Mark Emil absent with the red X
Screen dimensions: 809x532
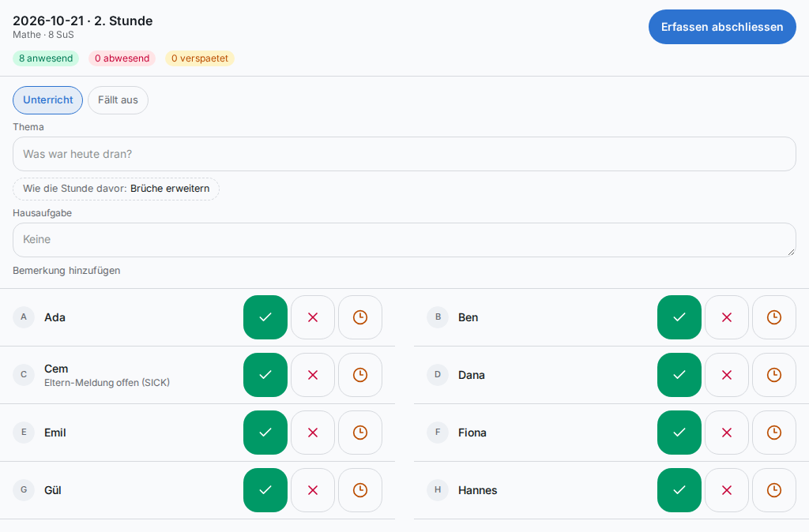(x=313, y=433)
